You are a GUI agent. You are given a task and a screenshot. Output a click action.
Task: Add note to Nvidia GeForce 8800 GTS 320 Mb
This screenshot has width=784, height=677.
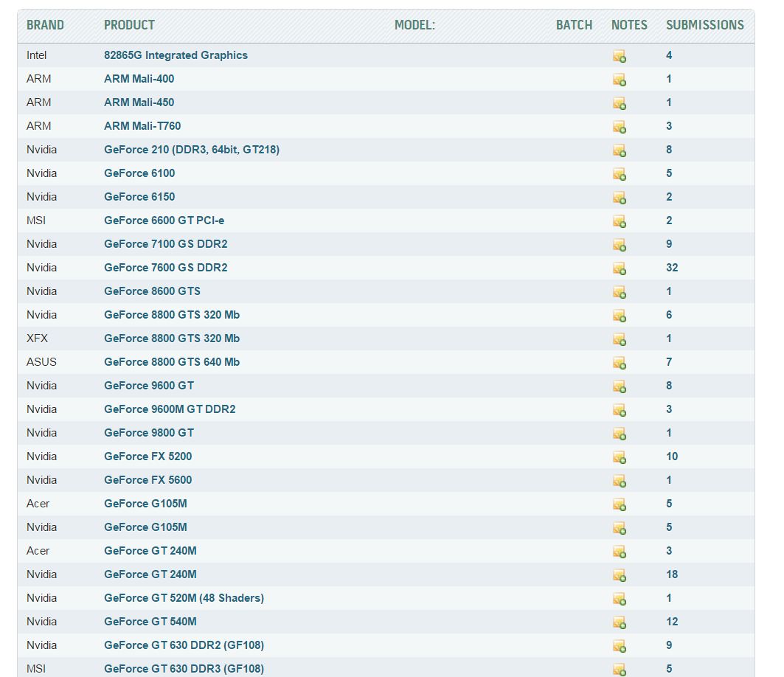[620, 316]
